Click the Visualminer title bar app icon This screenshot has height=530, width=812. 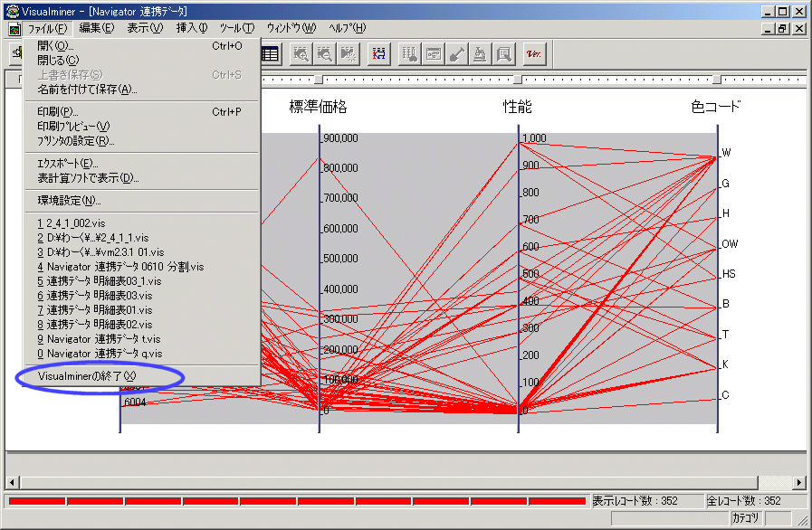pyautogui.click(x=13, y=11)
